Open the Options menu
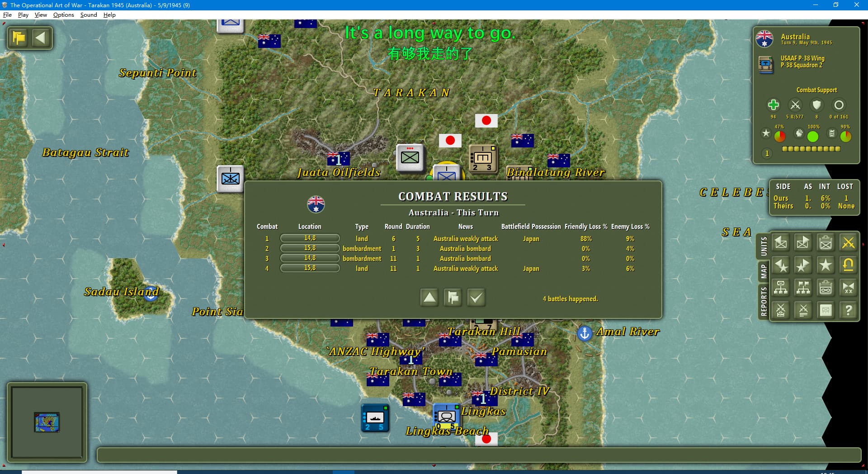Screen dimensions: 868x474 (x=63, y=15)
